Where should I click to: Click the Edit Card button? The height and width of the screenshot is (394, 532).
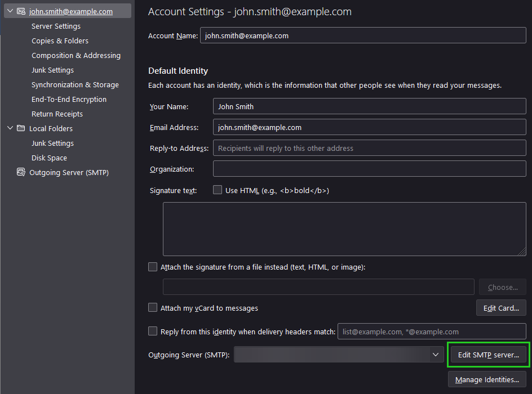[501, 308]
